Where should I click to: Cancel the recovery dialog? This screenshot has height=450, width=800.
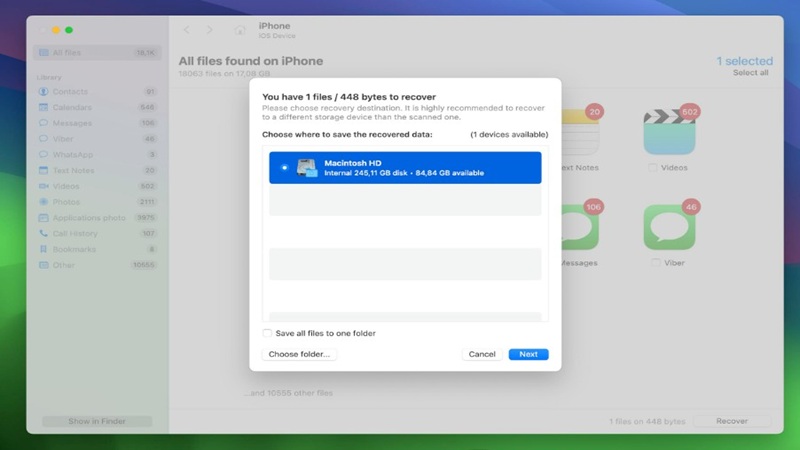(x=482, y=354)
